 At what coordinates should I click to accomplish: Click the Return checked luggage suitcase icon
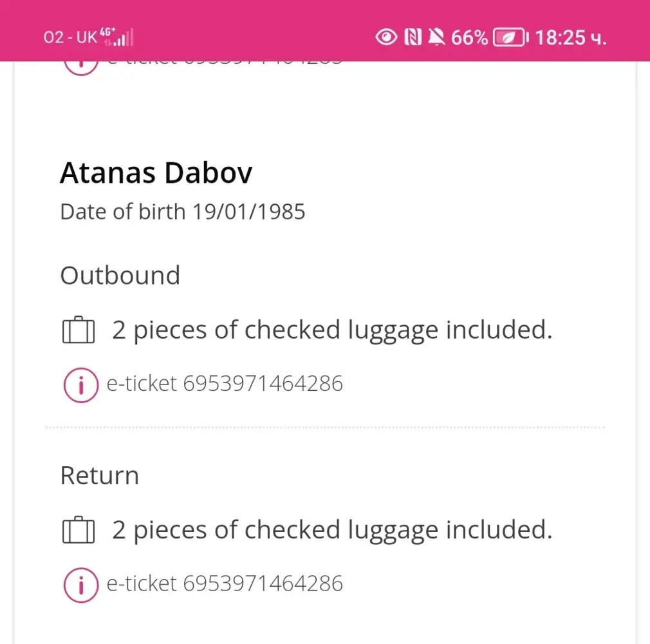[79, 531]
